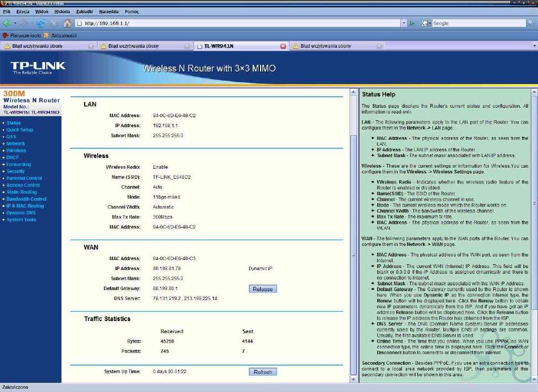
Task: Expand the Network menu in sidebar
Action: pos(15,143)
